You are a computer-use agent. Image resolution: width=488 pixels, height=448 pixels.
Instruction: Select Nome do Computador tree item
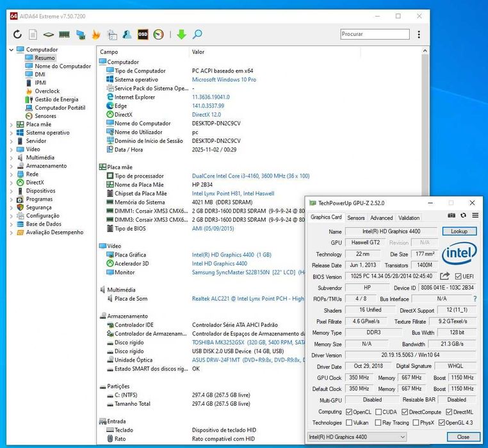pyautogui.click(x=63, y=66)
